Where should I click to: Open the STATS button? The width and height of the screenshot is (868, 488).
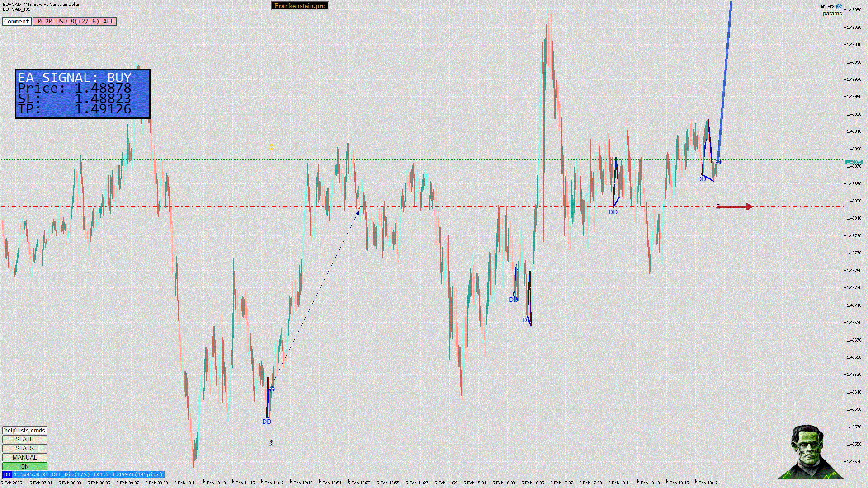(24, 448)
